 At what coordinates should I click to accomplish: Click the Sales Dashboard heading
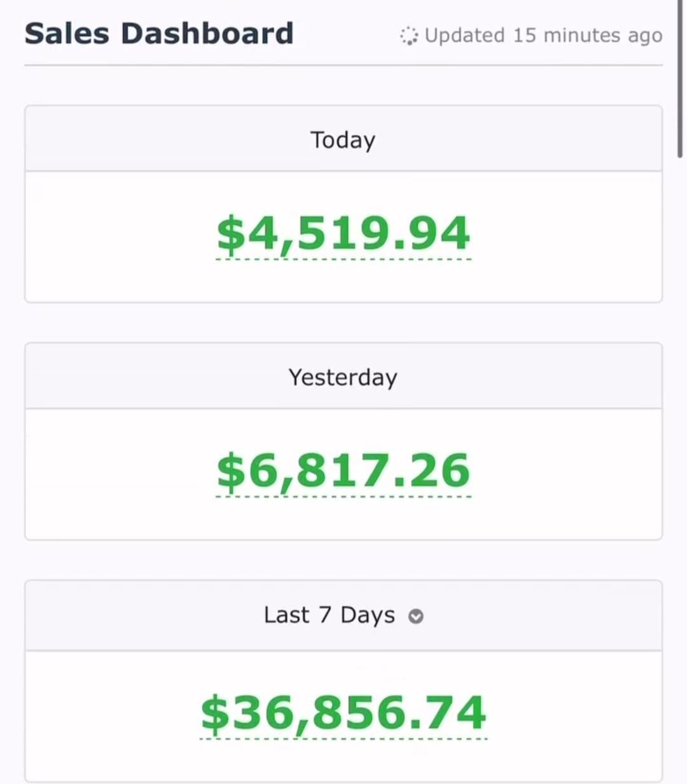pyautogui.click(x=159, y=34)
